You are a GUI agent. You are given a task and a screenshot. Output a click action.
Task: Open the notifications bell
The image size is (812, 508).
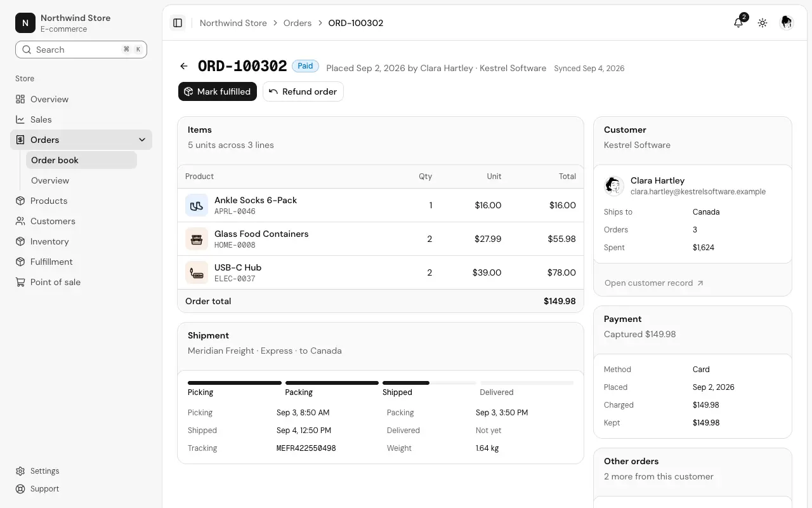coord(738,23)
